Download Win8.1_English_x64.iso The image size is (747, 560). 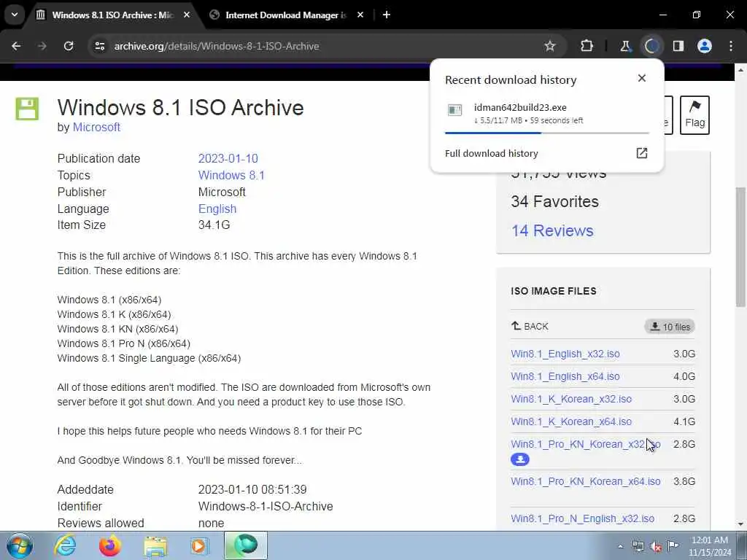click(x=565, y=376)
